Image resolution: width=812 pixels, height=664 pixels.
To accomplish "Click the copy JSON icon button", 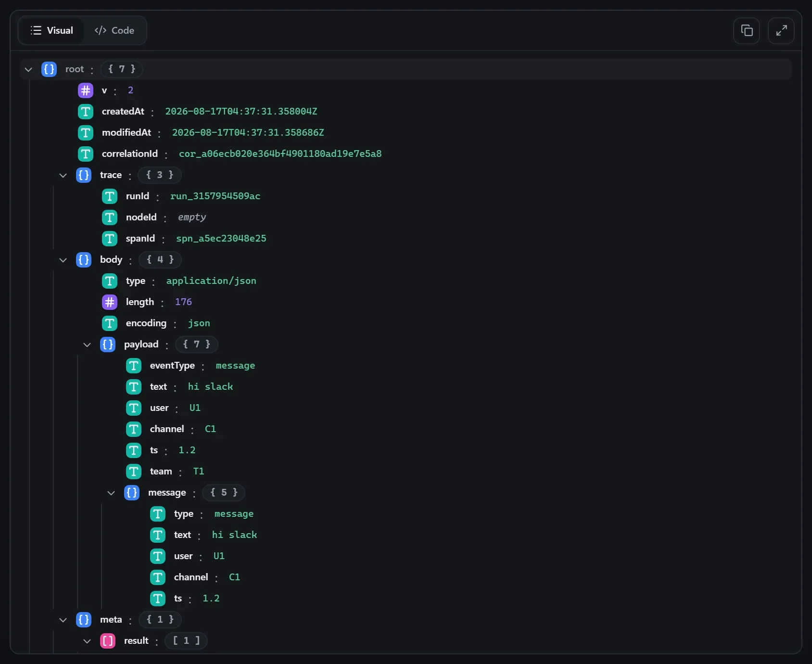I will coord(747,31).
